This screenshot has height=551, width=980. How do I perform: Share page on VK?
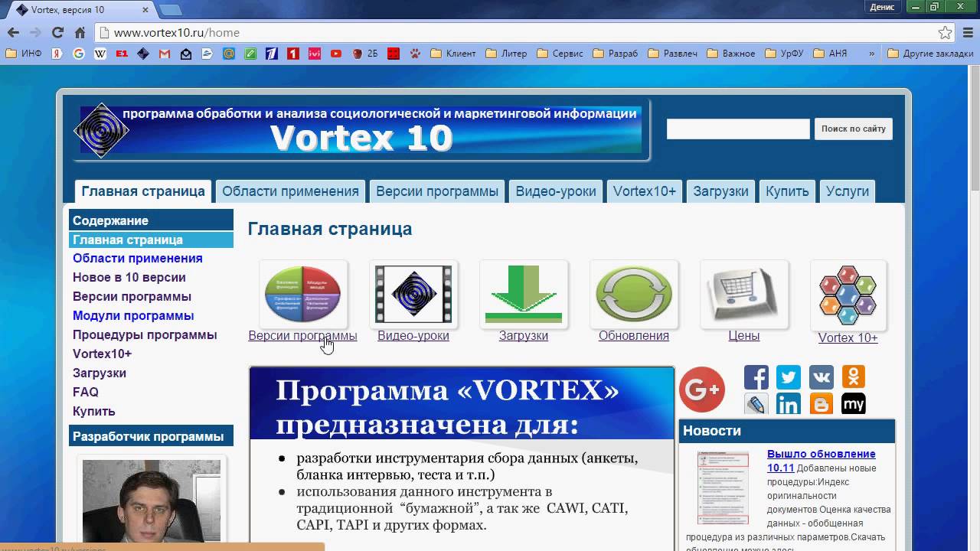tap(822, 377)
